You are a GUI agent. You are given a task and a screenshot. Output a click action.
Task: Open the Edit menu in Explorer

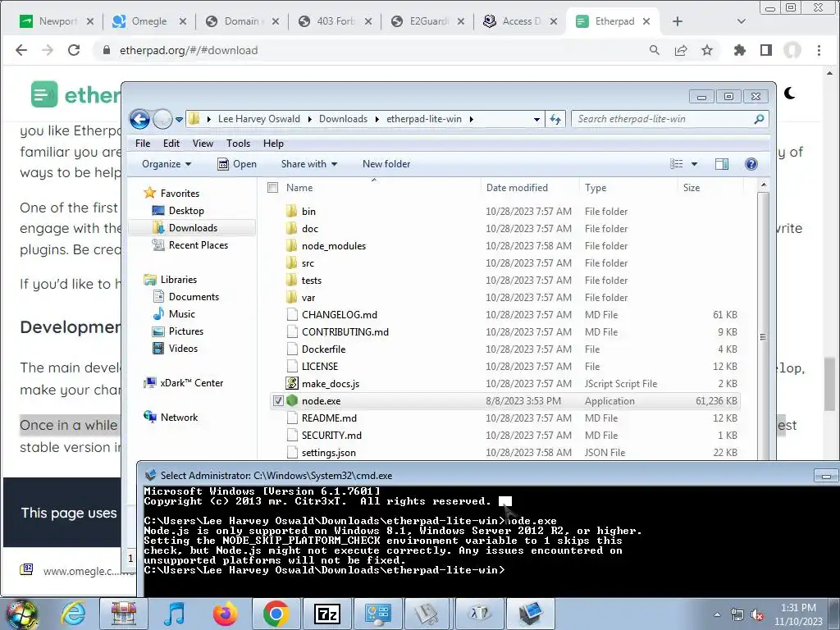pos(171,144)
